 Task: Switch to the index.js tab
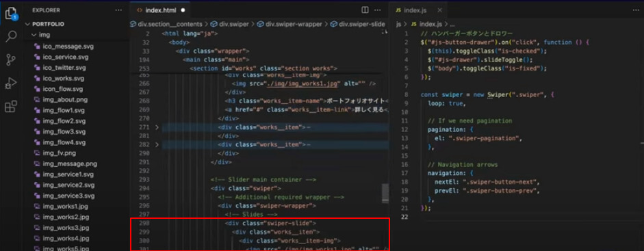pos(415,10)
